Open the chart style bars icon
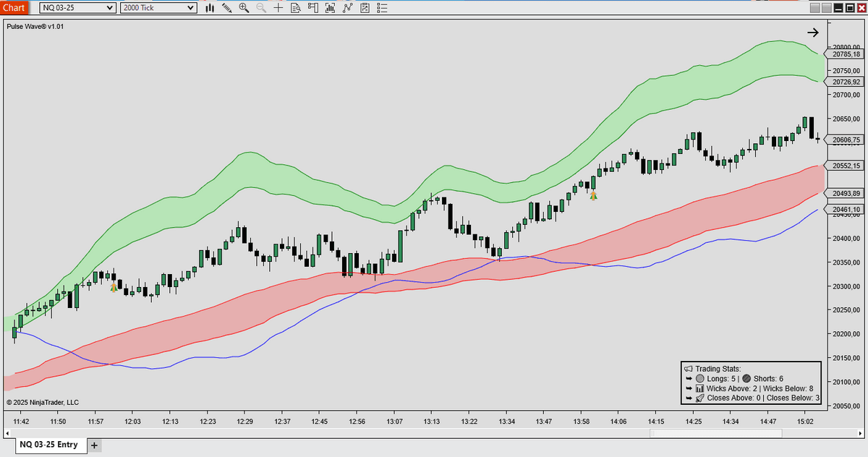 (x=210, y=8)
